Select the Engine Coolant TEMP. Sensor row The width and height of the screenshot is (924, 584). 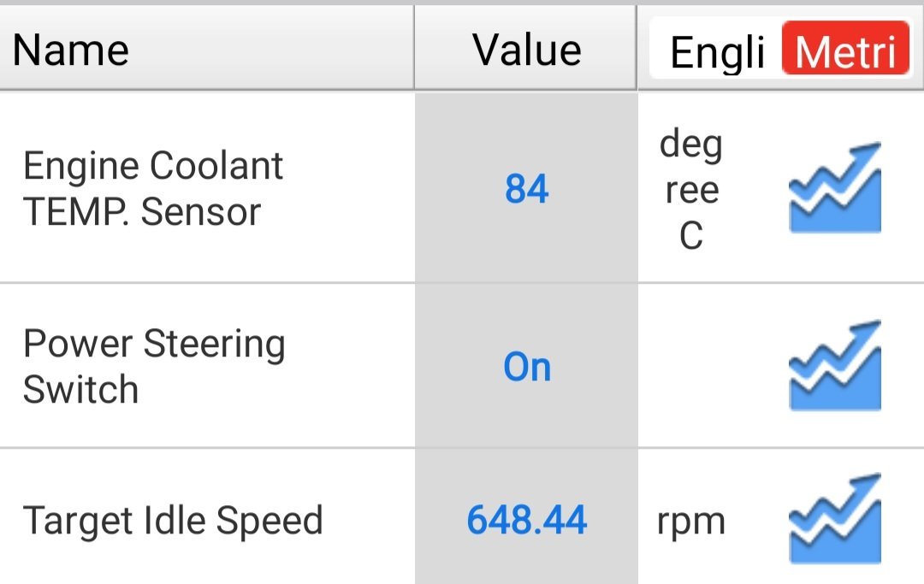[462, 188]
